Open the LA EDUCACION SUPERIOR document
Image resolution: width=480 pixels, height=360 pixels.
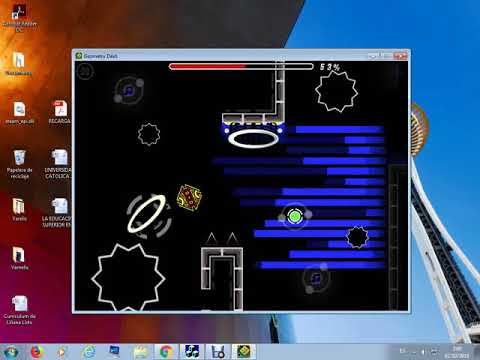[57, 213]
